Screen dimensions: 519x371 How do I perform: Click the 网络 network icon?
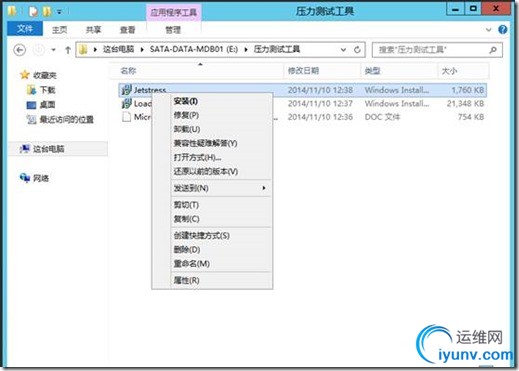coord(25,178)
